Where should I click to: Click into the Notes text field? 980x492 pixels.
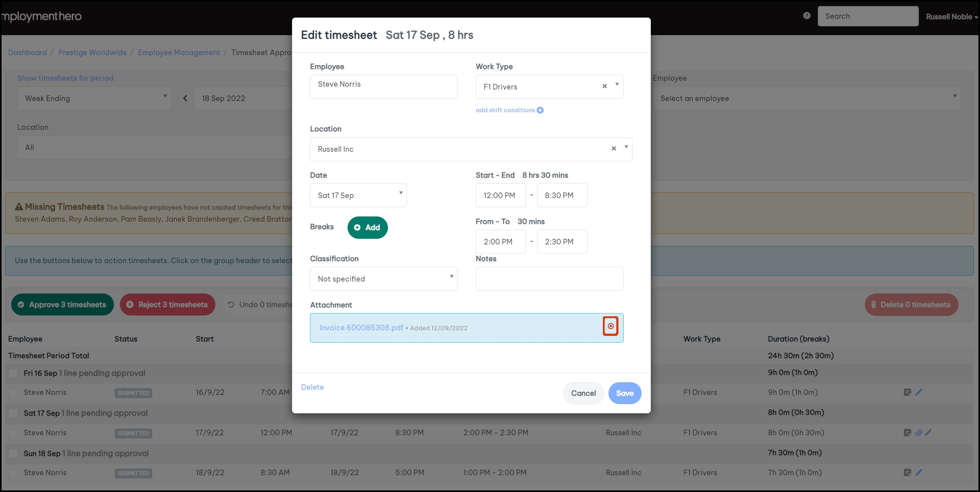click(549, 279)
